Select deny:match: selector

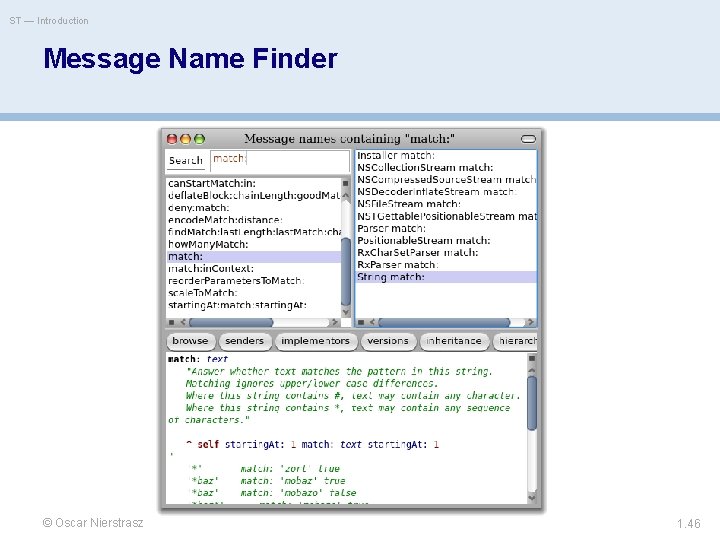pos(254,208)
